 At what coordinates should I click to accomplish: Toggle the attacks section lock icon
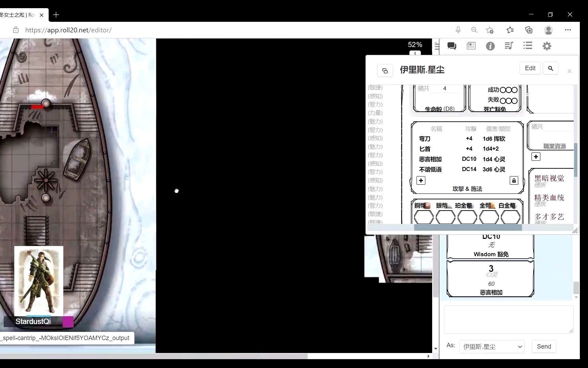coord(514,181)
